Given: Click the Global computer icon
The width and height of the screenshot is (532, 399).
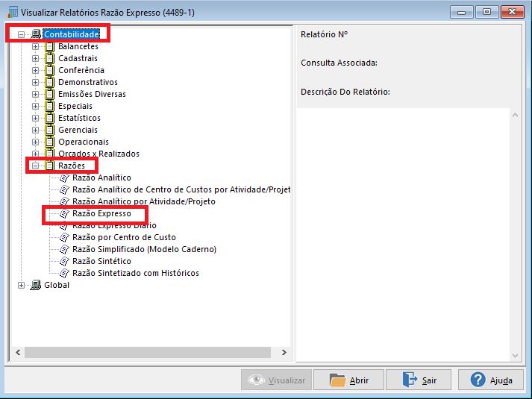Looking at the screenshot, I should tap(36, 285).
